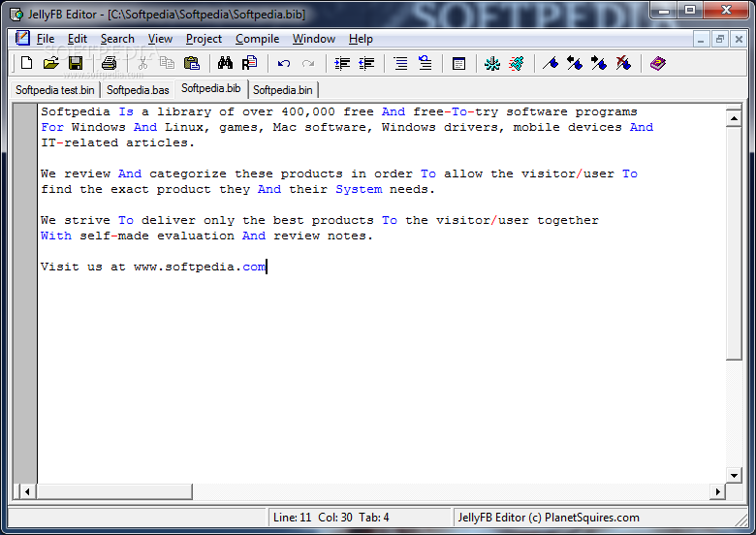Open Find with binoculars icon
This screenshot has width=756, height=535.
225,63
